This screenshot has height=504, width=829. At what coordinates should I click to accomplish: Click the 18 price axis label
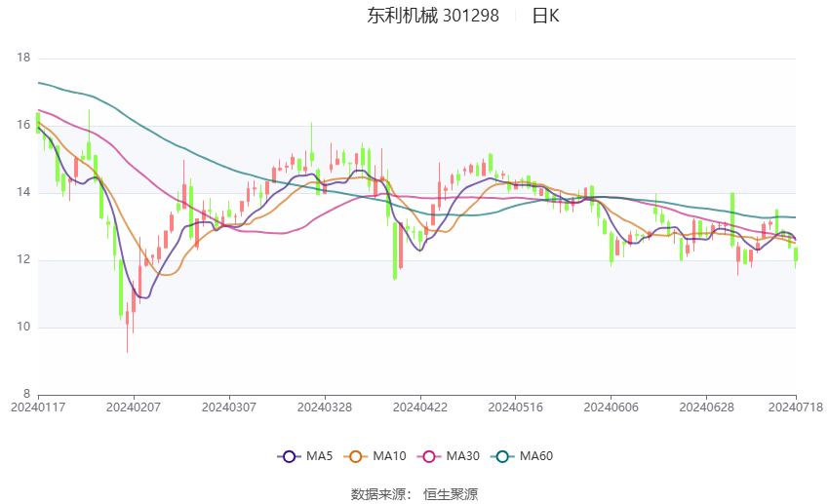23,58
